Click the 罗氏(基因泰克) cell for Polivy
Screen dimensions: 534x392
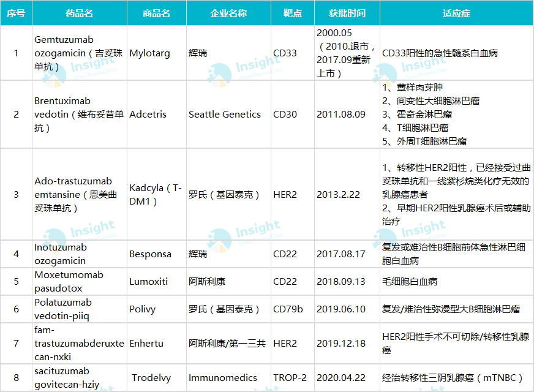point(228,309)
